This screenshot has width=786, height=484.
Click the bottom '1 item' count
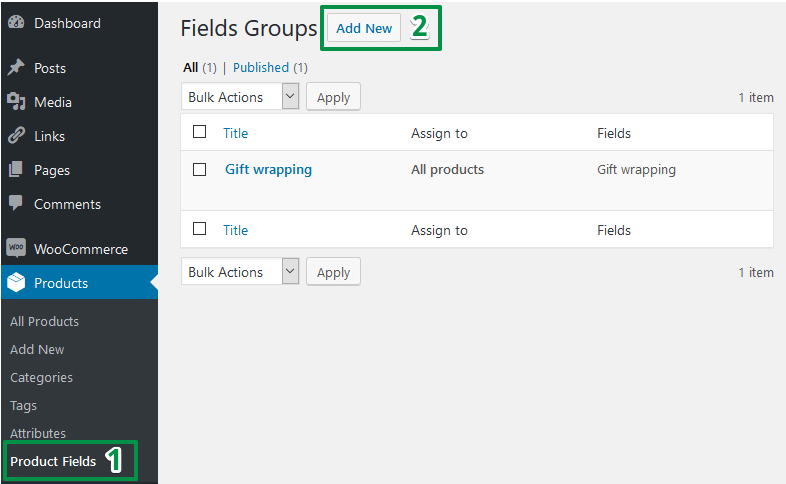pos(756,272)
